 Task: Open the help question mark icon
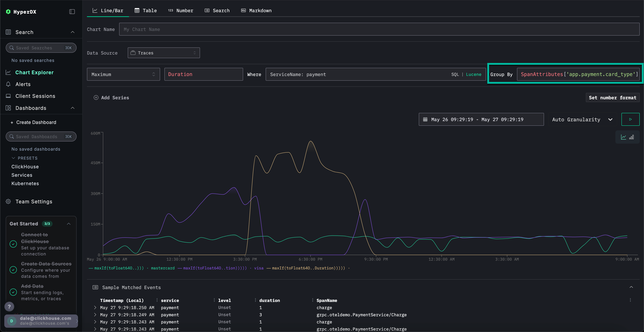click(x=9, y=306)
